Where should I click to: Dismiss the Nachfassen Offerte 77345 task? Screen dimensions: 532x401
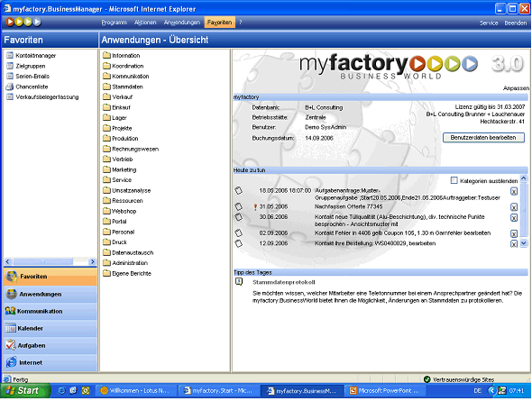[x=514, y=206]
